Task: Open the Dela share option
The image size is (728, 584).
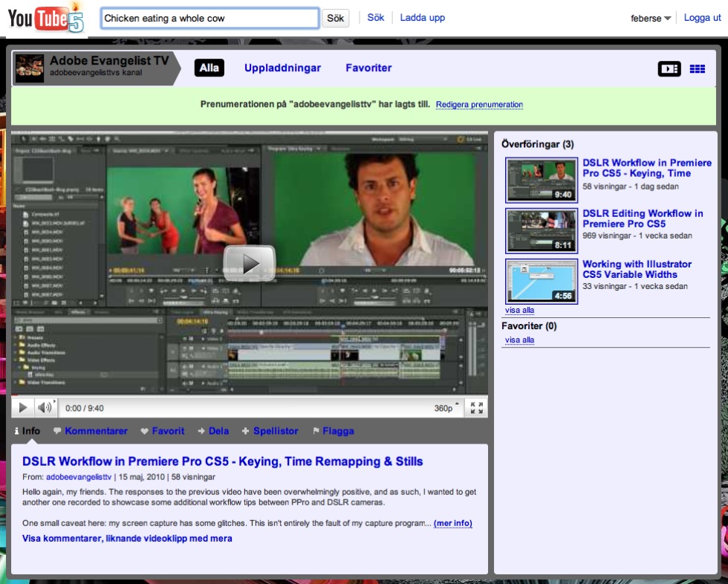Action: pyautogui.click(x=218, y=431)
